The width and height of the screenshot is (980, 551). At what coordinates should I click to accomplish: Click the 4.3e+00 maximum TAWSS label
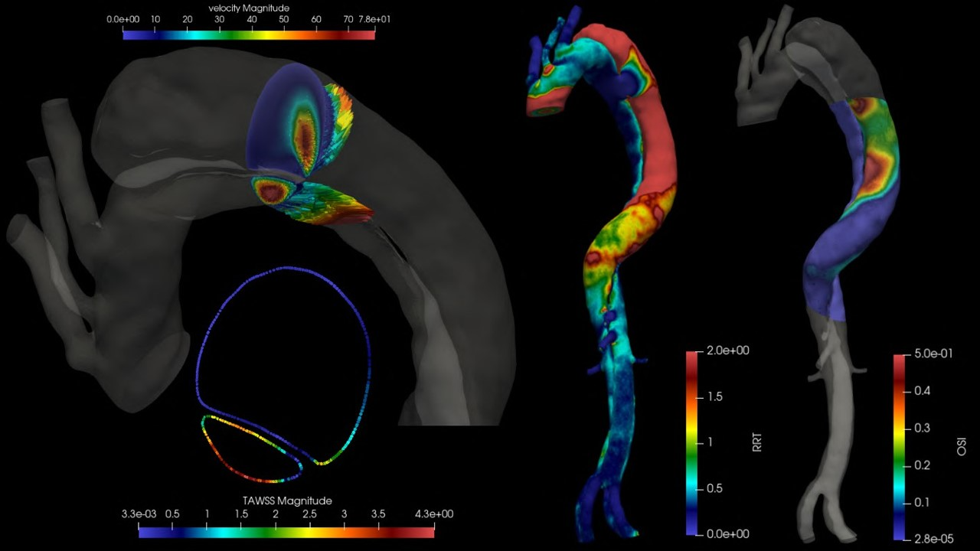(x=434, y=514)
